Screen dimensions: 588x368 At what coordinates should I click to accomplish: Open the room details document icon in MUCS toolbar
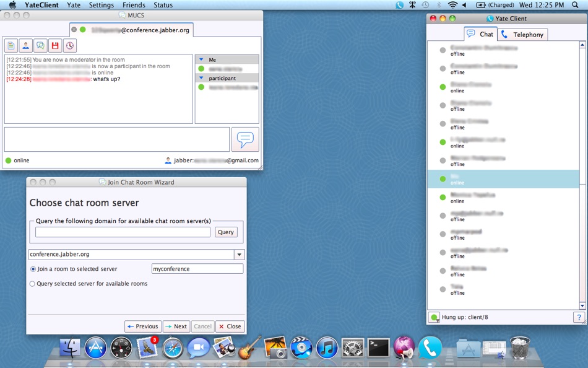pyautogui.click(x=11, y=46)
